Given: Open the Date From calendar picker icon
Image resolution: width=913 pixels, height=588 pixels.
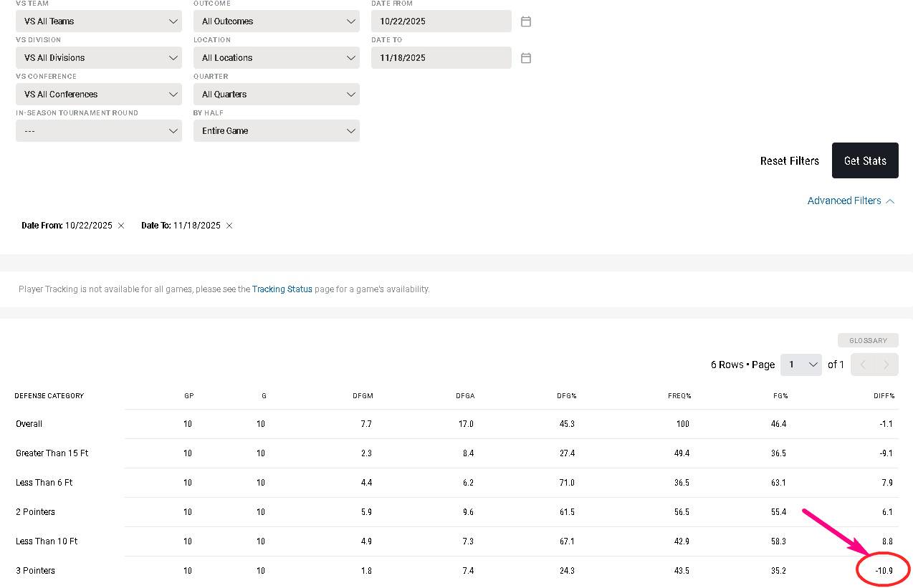Looking at the screenshot, I should 525,21.
